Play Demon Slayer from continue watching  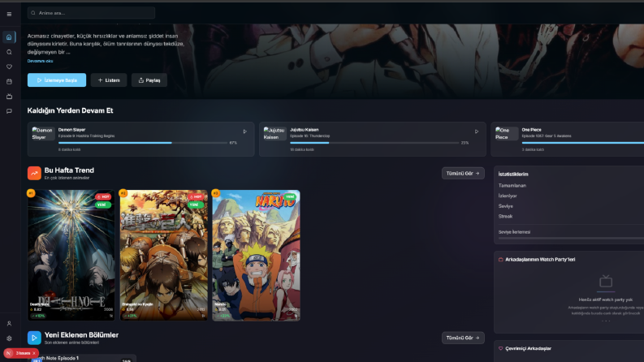click(244, 131)
